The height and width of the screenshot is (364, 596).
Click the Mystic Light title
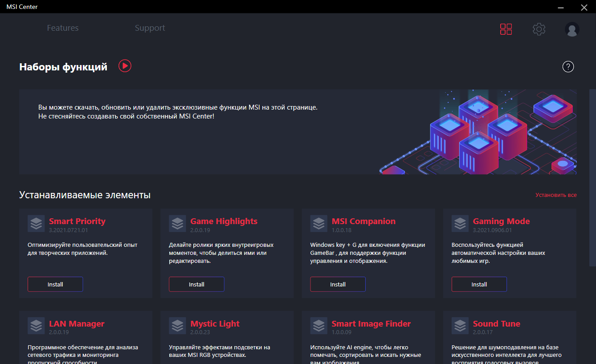215,324
